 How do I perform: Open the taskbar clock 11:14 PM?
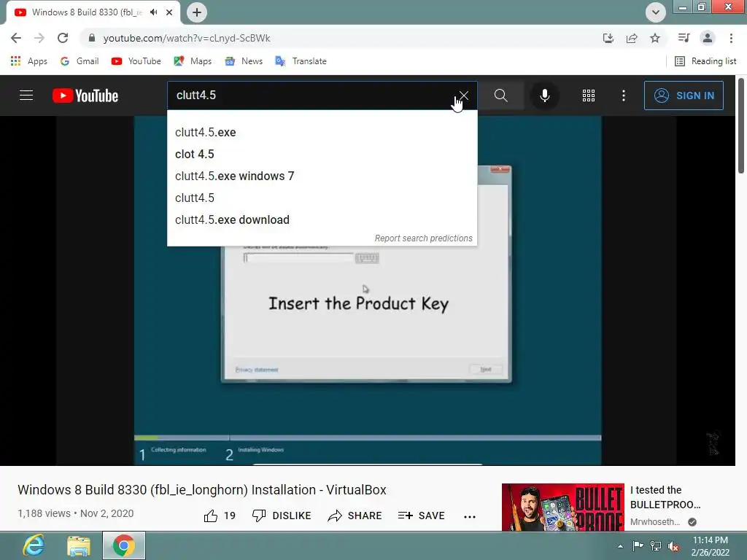[710, 545]
